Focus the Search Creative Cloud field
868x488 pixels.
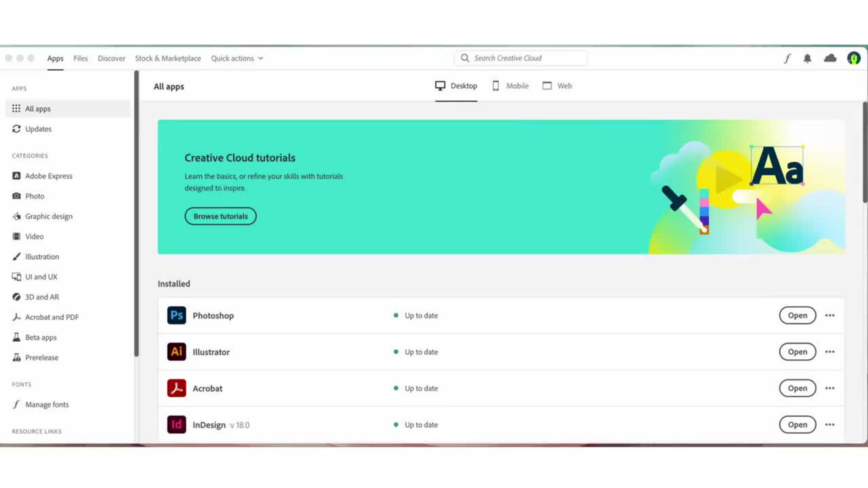tap(521, 58)
